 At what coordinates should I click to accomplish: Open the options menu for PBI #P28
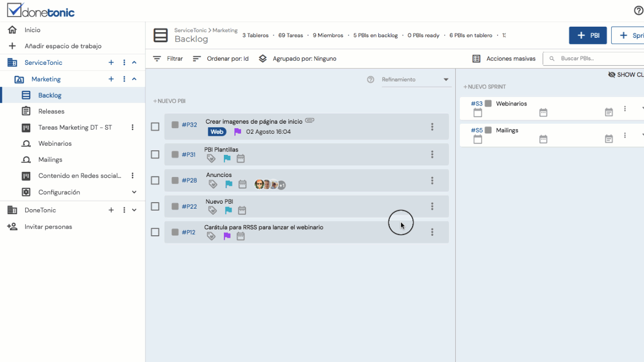click(x=432, y=180)
